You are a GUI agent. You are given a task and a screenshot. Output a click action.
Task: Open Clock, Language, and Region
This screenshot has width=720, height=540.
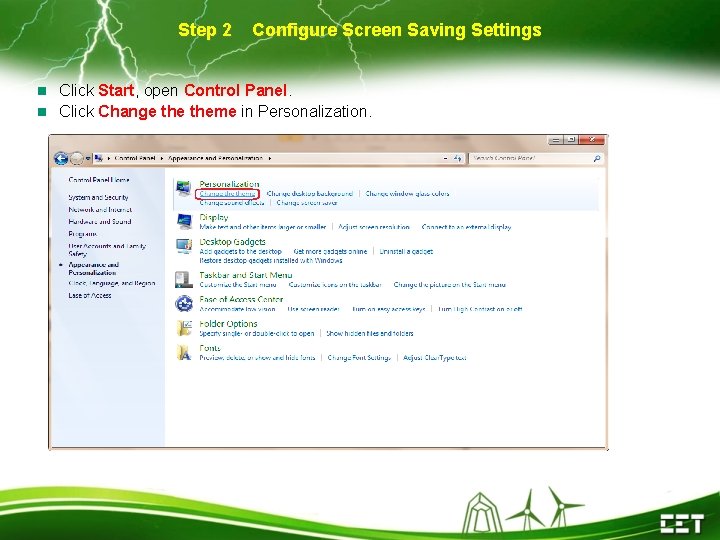coord(112,283)
